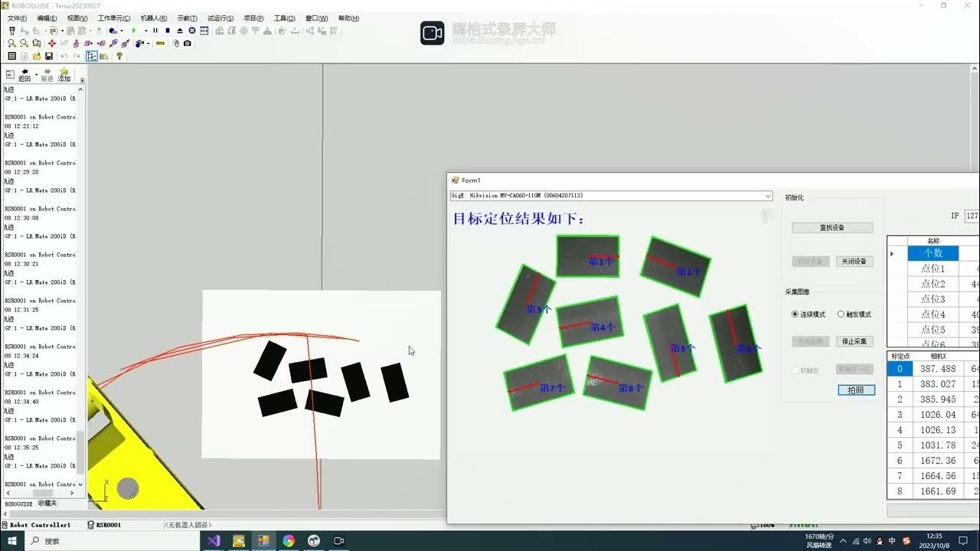Click the 387.488 camera X value cell
980x551 pixels.
tap(938, 369)
